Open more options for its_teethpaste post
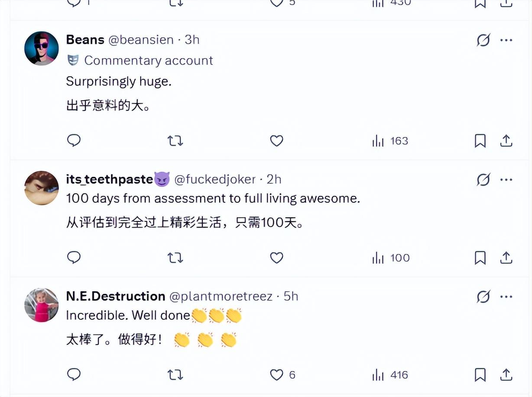532x397 pixels. click(x=506, y=179)
